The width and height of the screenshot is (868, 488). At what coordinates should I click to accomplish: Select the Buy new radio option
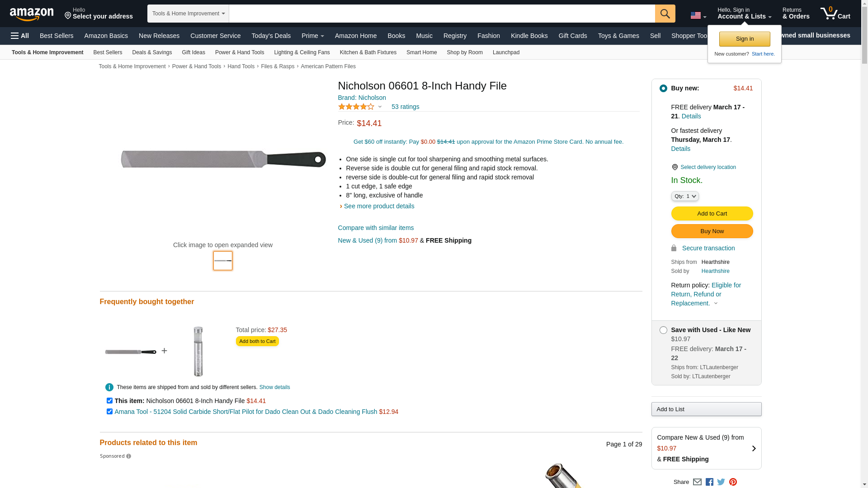pos(663,89)
